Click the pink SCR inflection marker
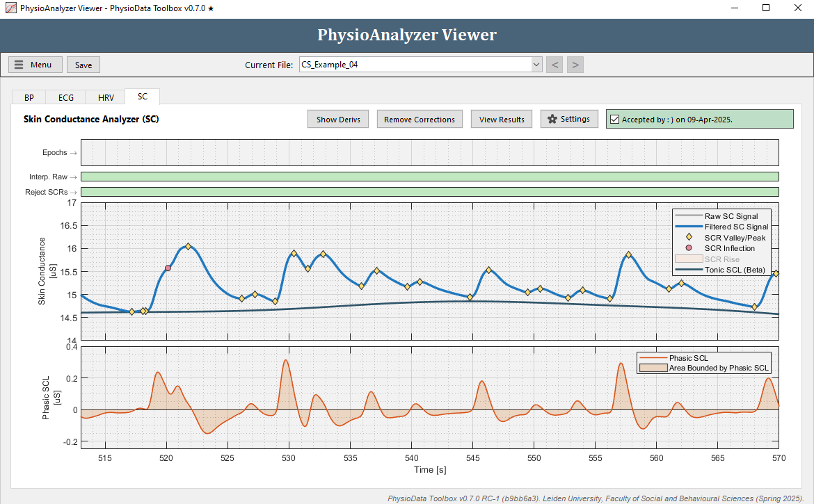Screen dimensions: 814x504 click(168, 268)
